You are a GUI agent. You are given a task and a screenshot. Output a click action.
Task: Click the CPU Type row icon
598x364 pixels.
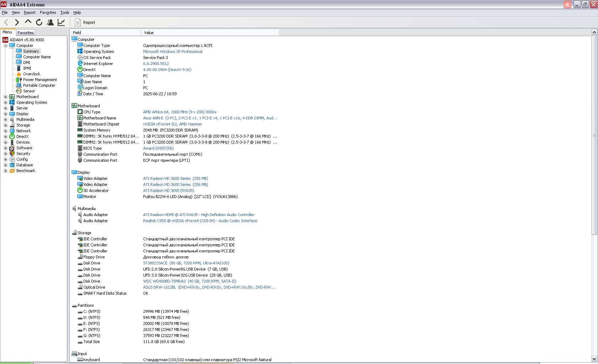(x=80, y=112)
